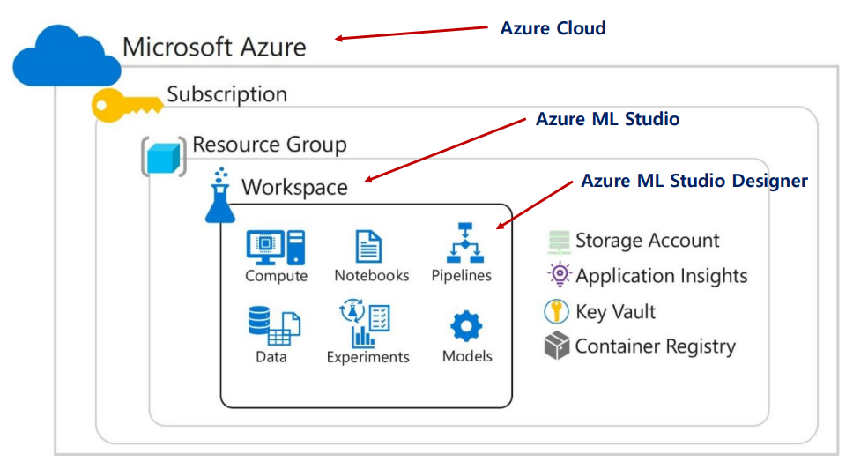This screenshot has width=868, height=469.
Task: Click the 'Experiments' caption
Action: click(x=367, y=357)
